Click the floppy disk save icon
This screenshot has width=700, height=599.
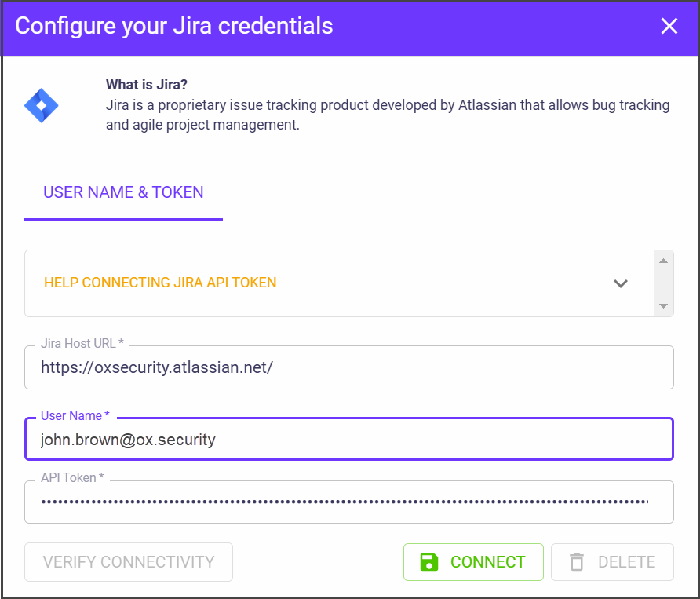[x=428, y=562]
